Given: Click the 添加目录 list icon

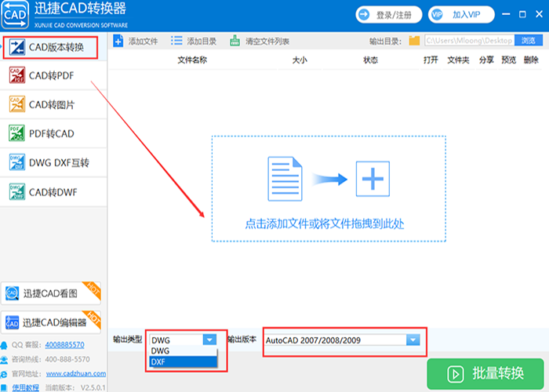Looking at the screenshot, I should click(176, 41).
